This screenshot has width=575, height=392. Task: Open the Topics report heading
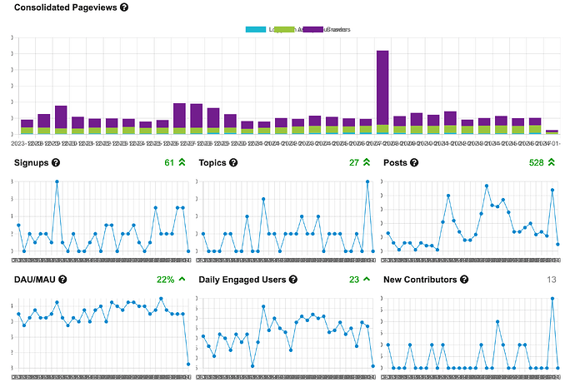coord(212,162)
